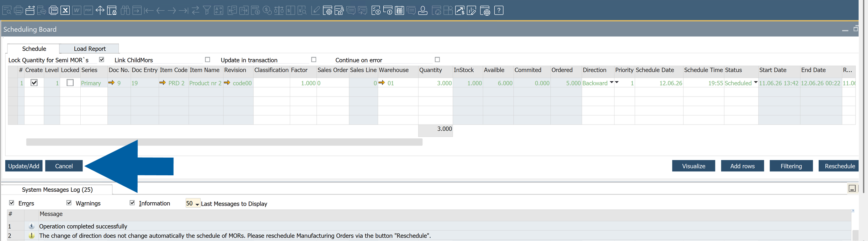Follow the golden link arrow for Doc No. 9

click(111, 83)
